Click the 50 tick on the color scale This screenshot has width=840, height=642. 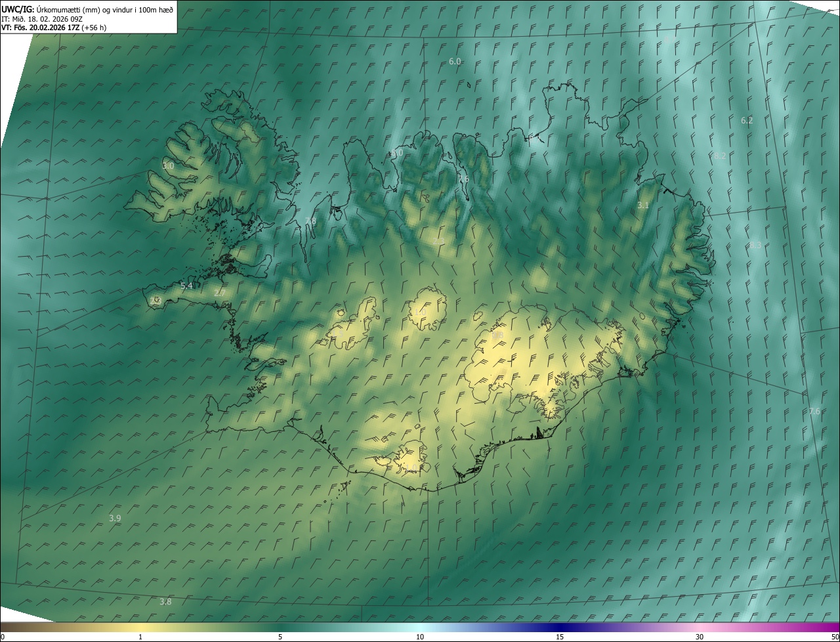click(x=835, y=637)
